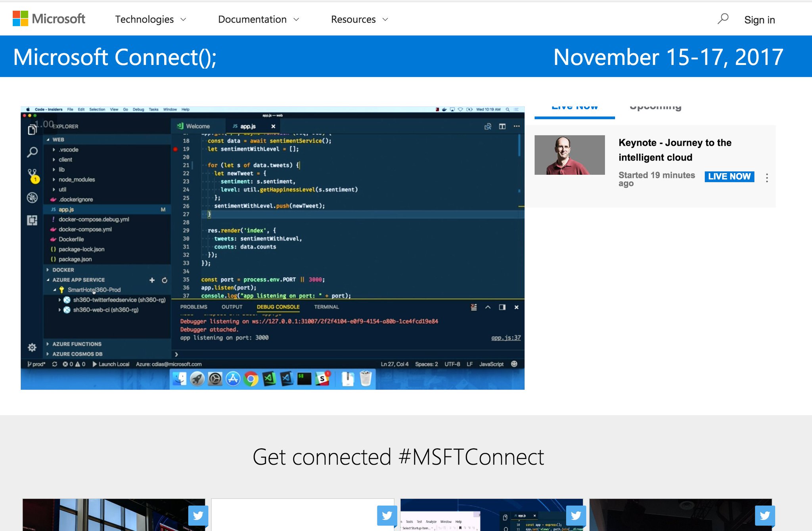Open the site search magnifier
The image size is (812, 531).
(723, 19)
